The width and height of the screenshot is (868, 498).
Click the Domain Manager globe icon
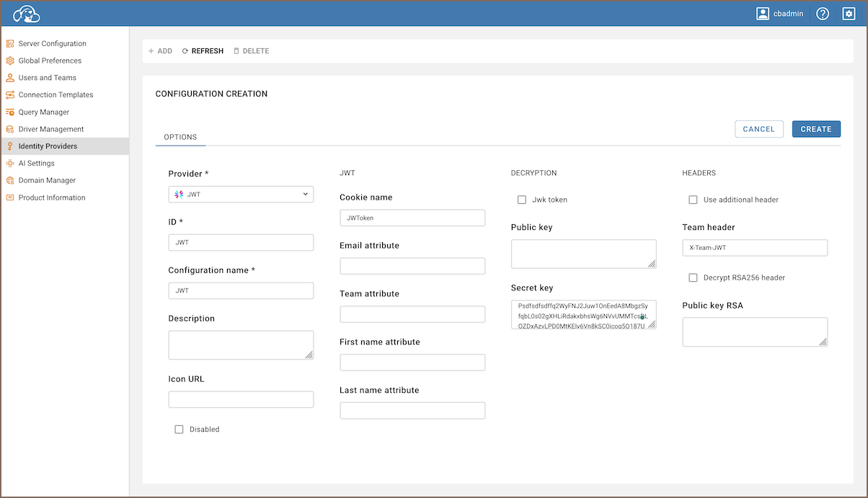click(x=10, y=181)
